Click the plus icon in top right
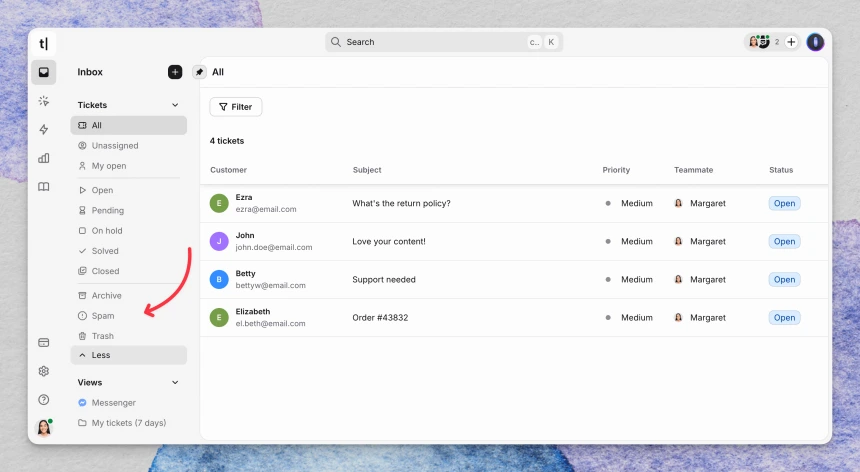Image resolution: width=860 pixels, height=472 pixels. point(791,42)
